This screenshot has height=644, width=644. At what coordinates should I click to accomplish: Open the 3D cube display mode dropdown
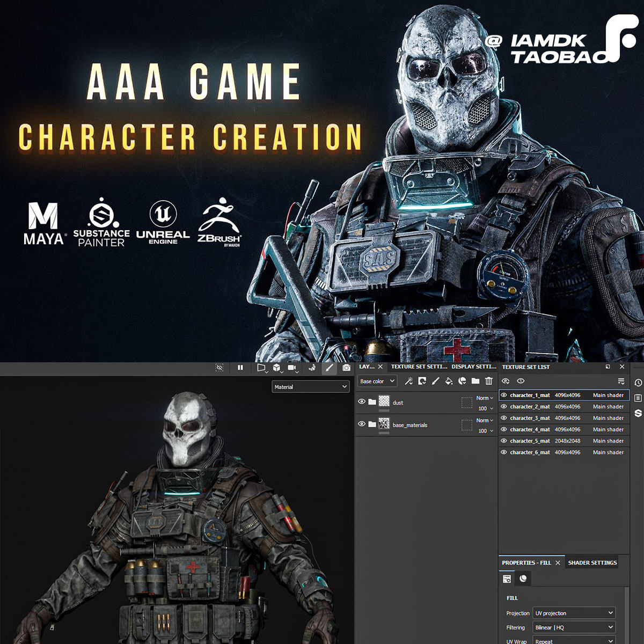pyautogui.click(x=277, y=368)
